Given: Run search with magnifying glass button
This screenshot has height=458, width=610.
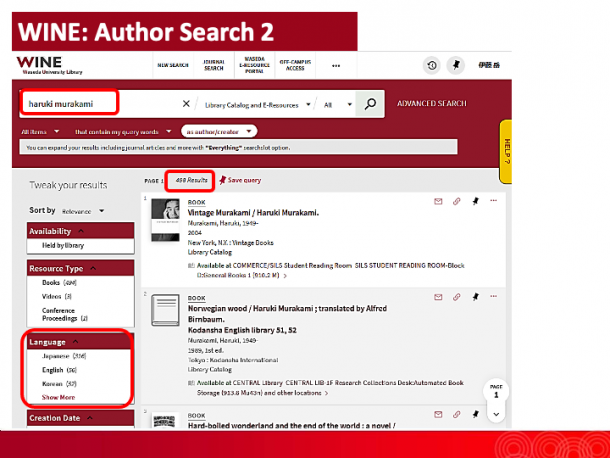Looking at the screenshot, I should click(370, 104).
